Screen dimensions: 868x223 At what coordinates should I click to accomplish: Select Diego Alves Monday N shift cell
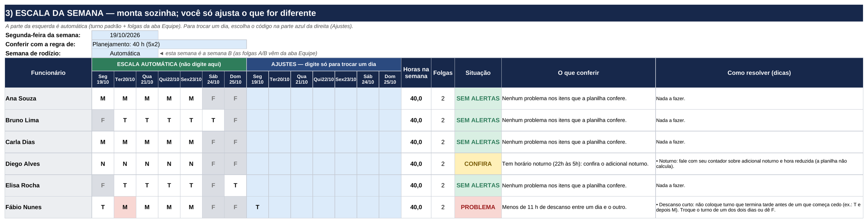point(103,164)
